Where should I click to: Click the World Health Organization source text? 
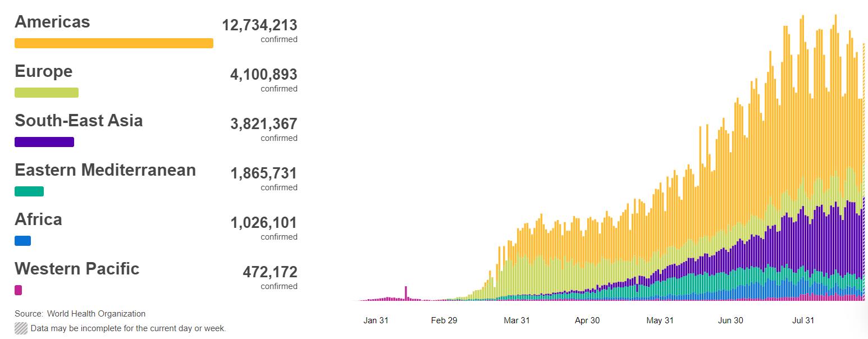coord(96,314)
